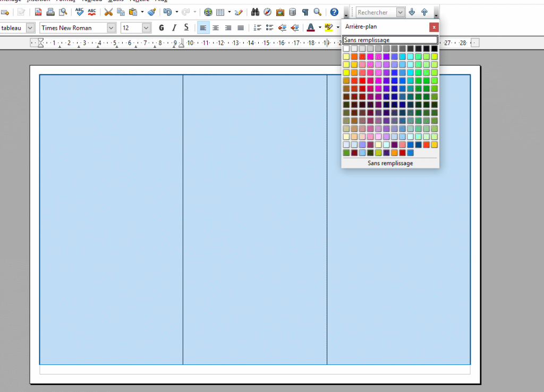Click Sans remplissage at the palette bottom
The height and width of the screenshot is (392, 544).
coord(390,163)
